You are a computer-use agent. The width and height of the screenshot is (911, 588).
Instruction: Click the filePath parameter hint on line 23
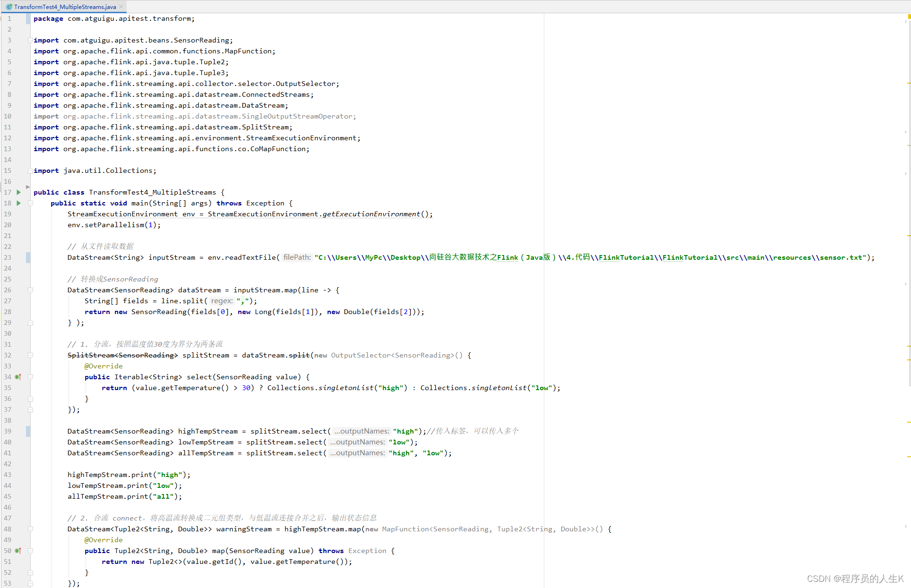coord(297,257)
